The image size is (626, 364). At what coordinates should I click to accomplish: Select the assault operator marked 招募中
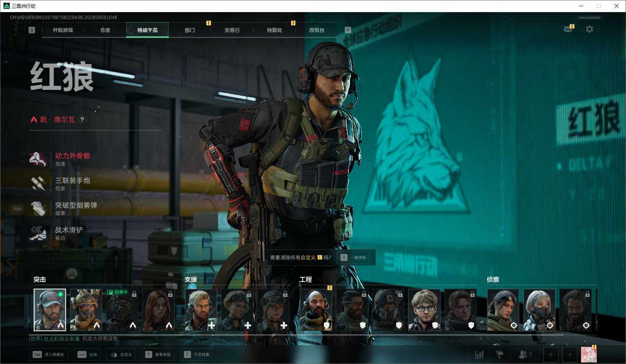tap(122, 310)
